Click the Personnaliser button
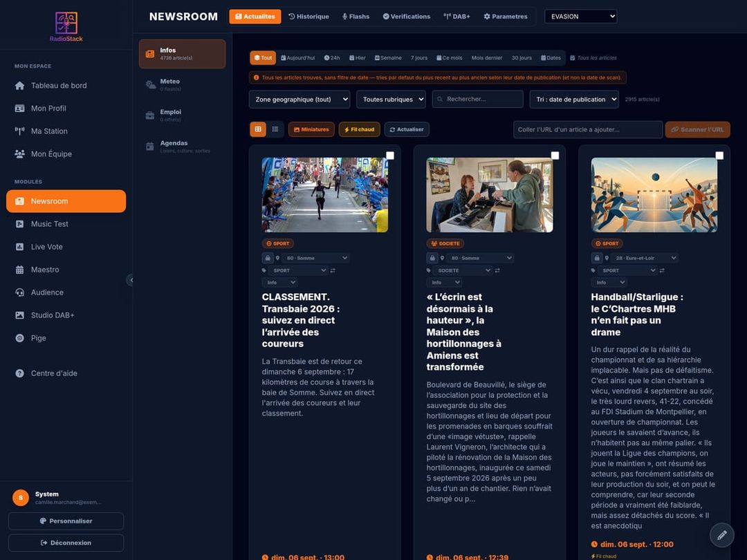 pos(66,521)
